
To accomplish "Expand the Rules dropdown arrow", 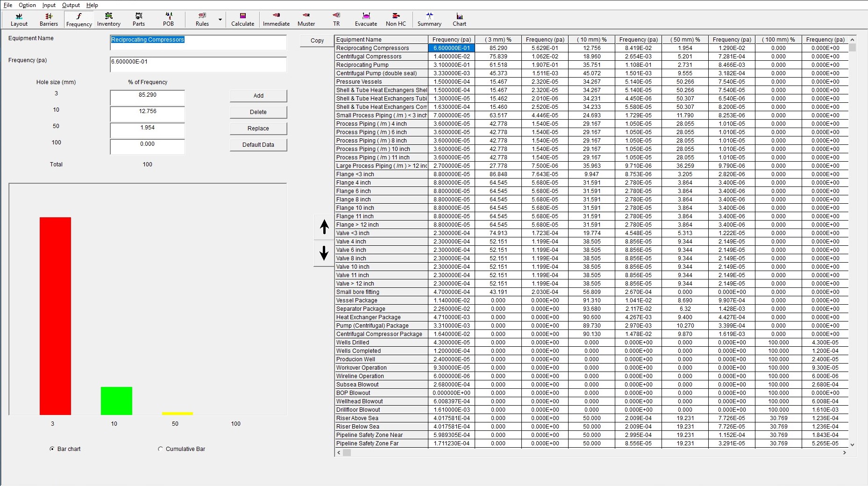I will coord(220,20).
